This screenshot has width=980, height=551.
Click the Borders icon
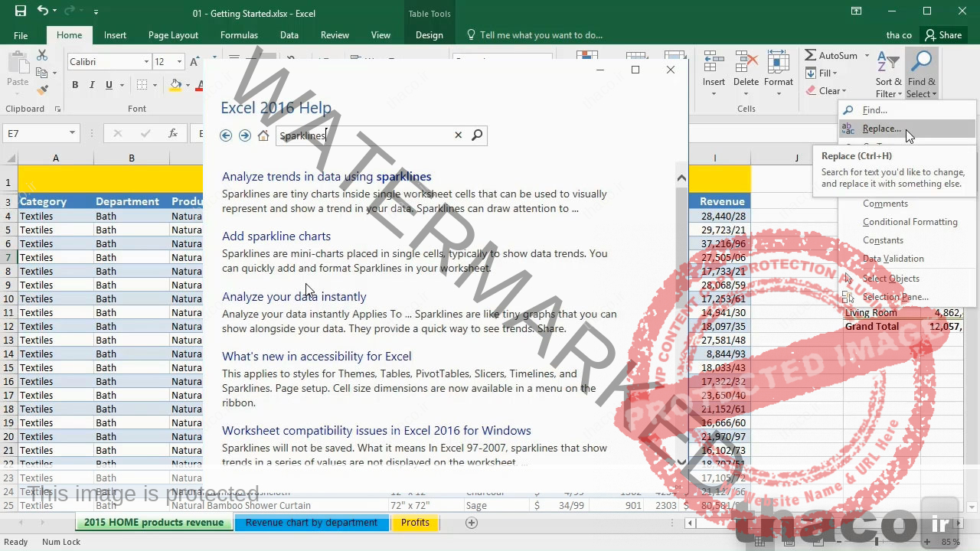click(x=142, y=85)
